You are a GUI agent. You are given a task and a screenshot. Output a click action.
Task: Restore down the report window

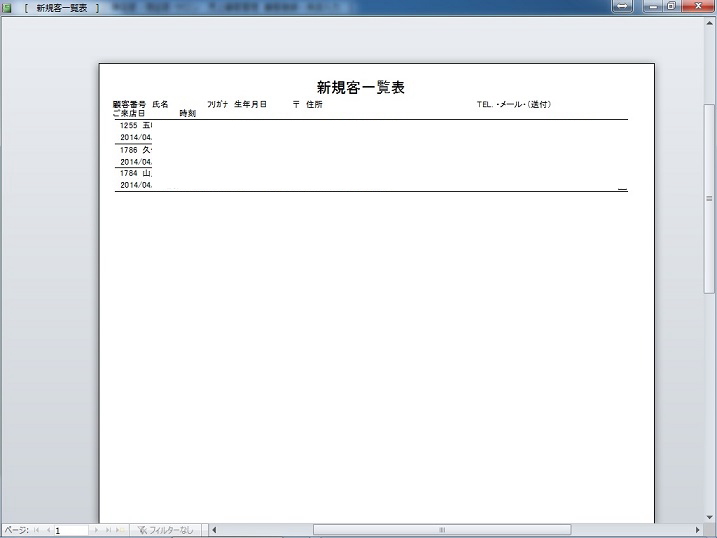coord(671,6)
